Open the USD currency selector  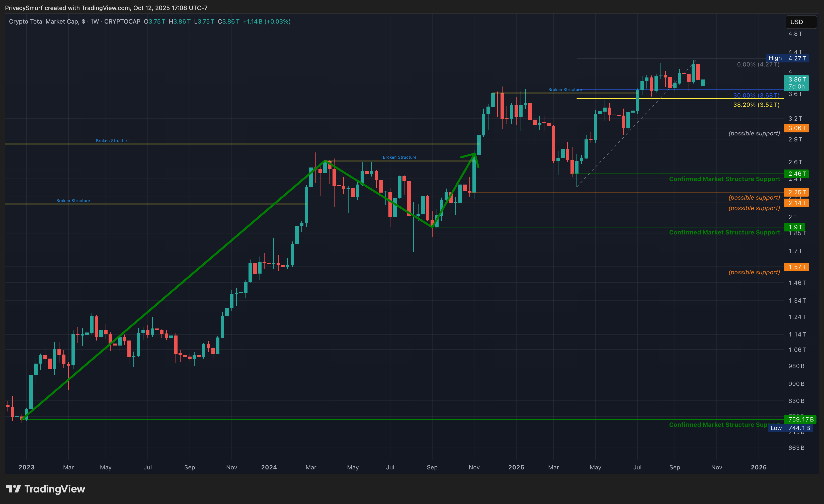801,22
